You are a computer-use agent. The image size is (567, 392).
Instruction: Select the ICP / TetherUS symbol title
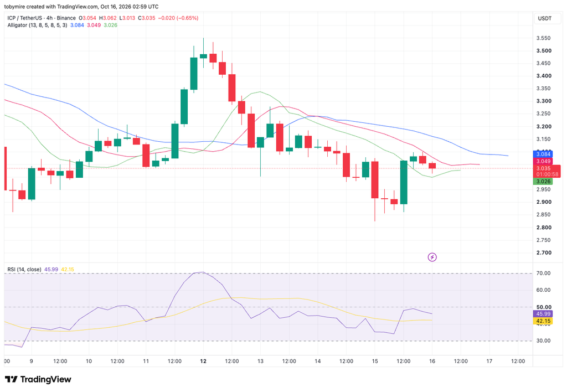pos(42,18)
